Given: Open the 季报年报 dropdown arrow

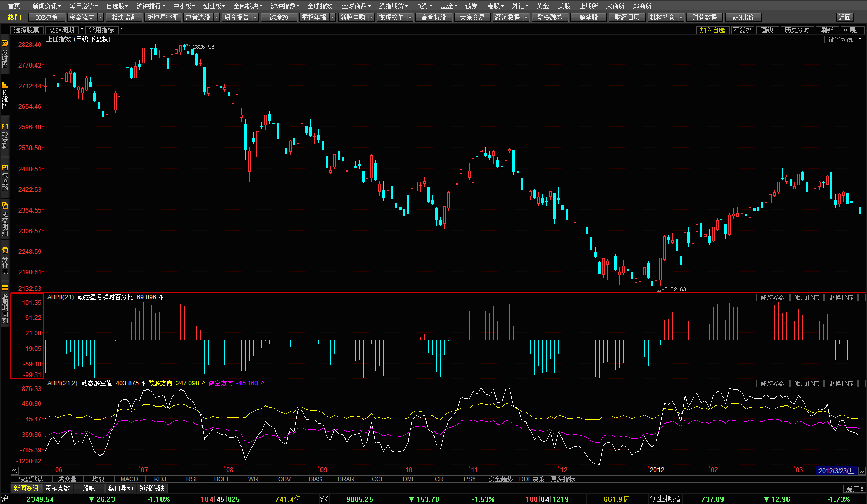Looking at the screenshot, I should (332, 18).
